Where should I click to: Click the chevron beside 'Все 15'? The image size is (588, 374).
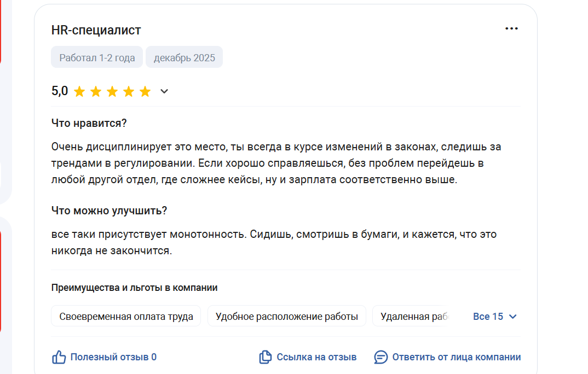point(513,317)
